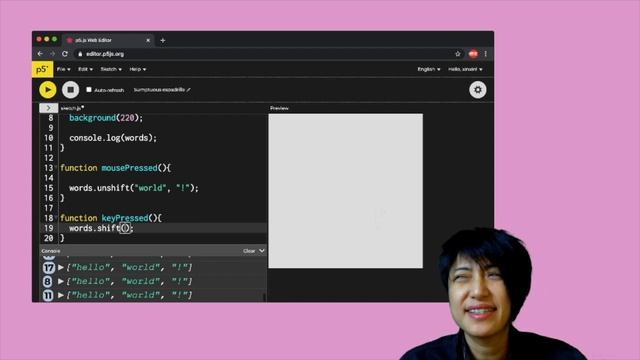
Task: Close the p5.js Web Editor tab
Action: click(x=148, y=40)
